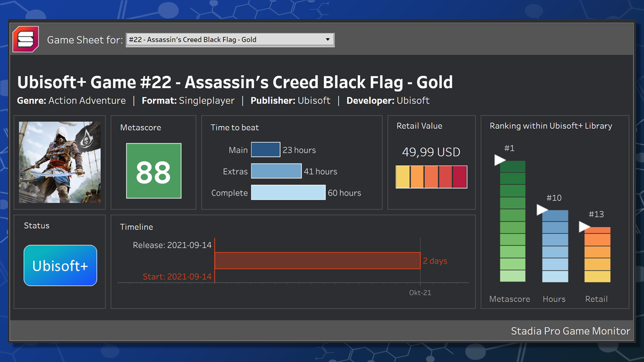Click the 'Release: 2021-09-14' label
Image resolution: width=644 pixels, height=362 pixels.
[x=172, y=245]
